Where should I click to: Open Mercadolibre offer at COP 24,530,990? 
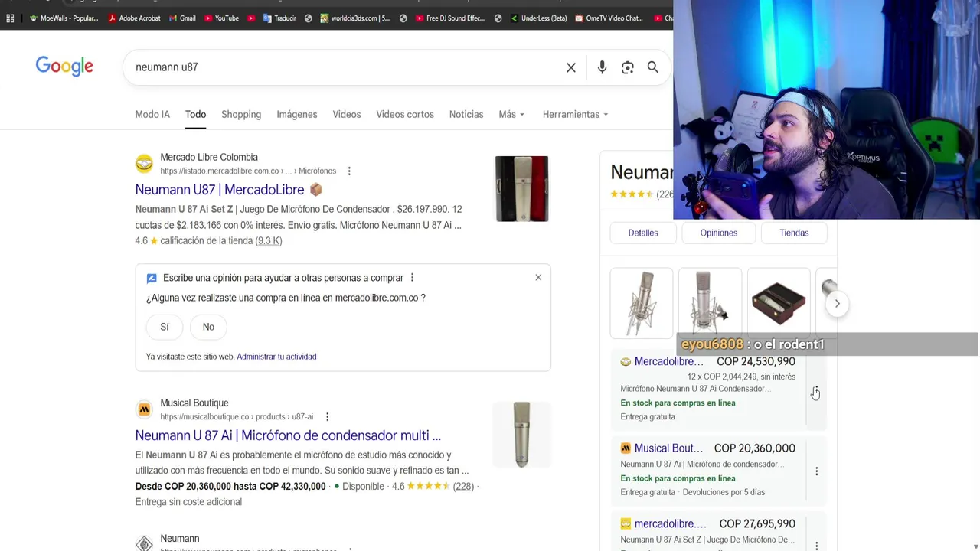pos(708,389)
